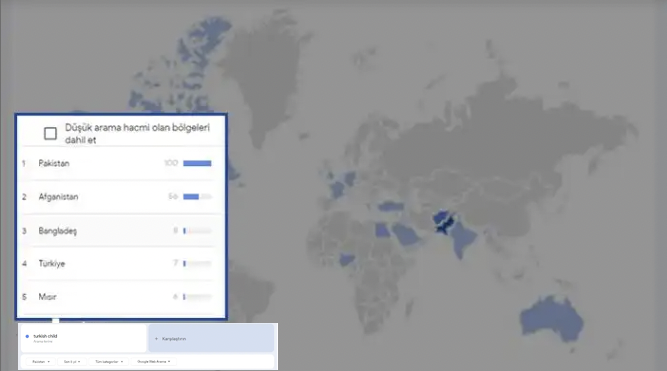Click Pakistan's interest bar showing 100
667x371 pixels.
197,163
